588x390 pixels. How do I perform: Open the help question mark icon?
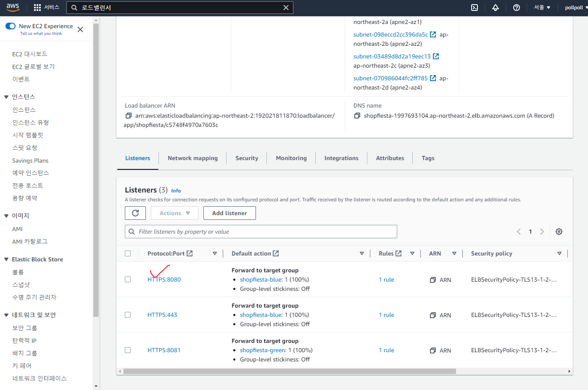[517, 8]
